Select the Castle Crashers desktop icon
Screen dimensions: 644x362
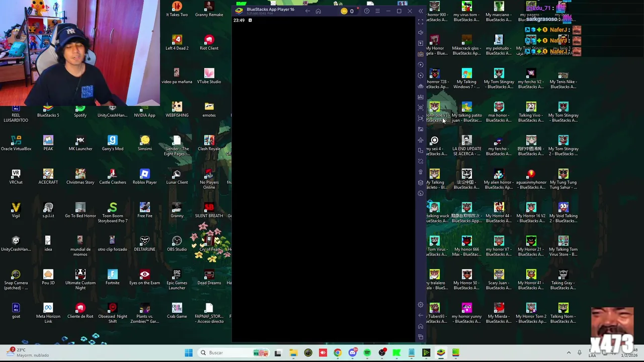click(x=112, y=176)
